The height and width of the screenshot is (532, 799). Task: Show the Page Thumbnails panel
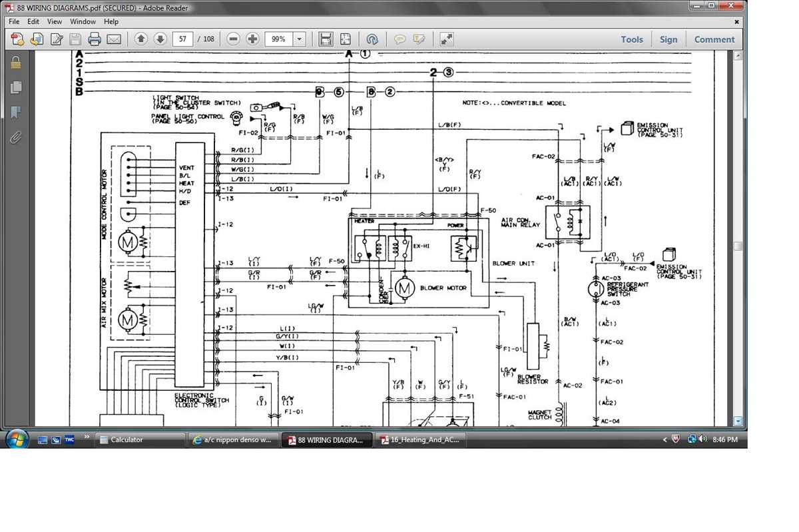(x=16, y=87)
